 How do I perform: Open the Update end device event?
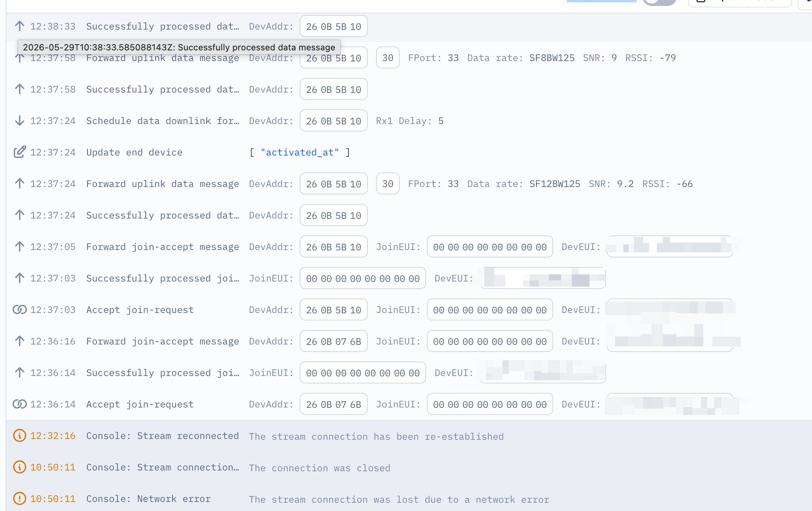[x=409, y=152]
